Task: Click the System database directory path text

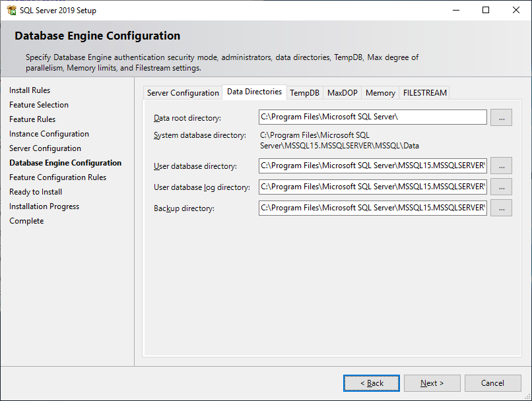Action: tap(339, 140)
